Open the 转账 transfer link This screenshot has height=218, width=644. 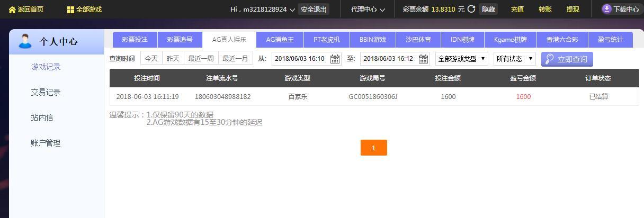(x=545, y=10)
